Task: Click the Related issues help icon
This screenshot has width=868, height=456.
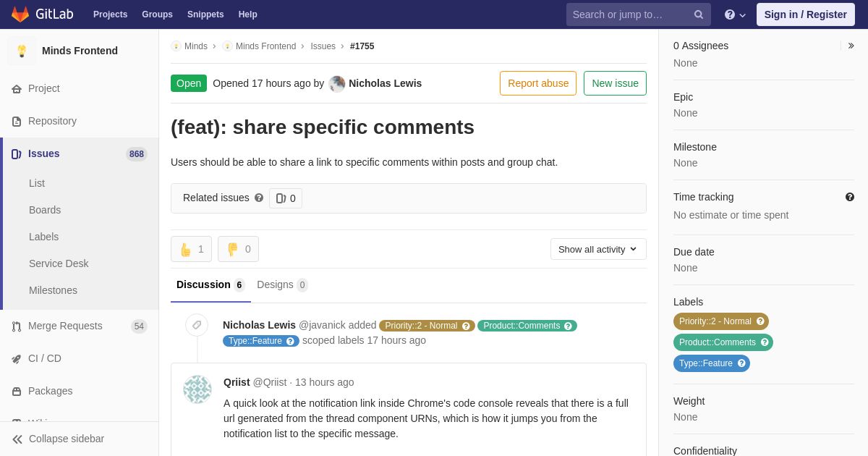Action: click(259, 198)
